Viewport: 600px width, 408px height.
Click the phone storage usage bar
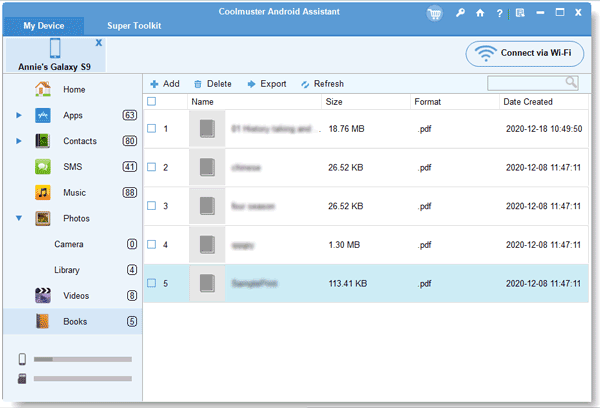(83, 359)
